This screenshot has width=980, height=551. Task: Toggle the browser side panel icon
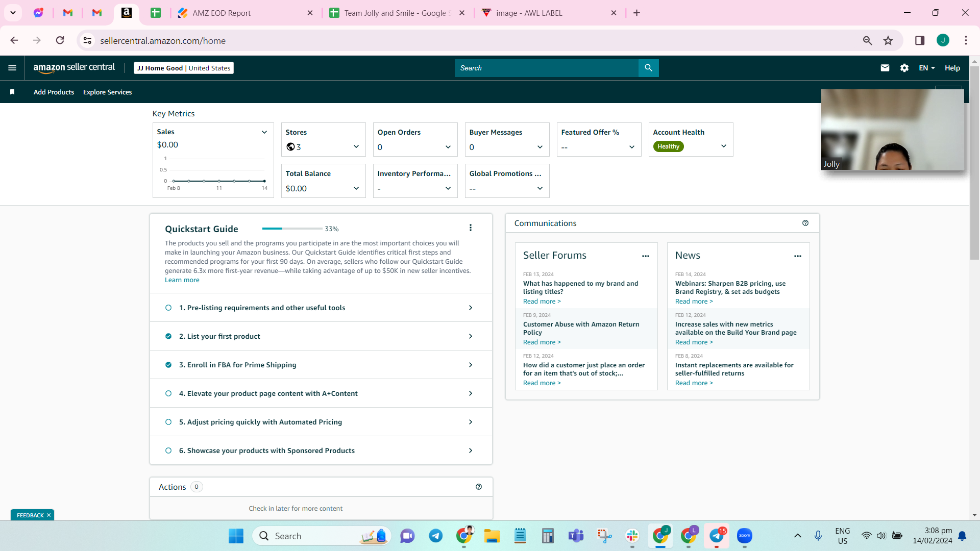920,40
